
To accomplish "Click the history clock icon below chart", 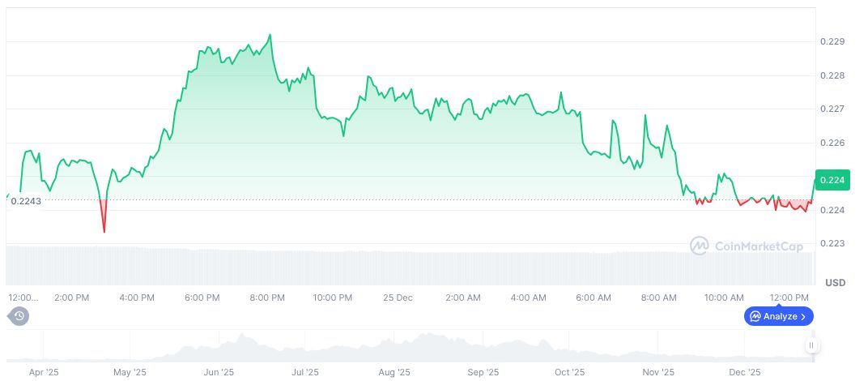I will (x=19, y=316).
